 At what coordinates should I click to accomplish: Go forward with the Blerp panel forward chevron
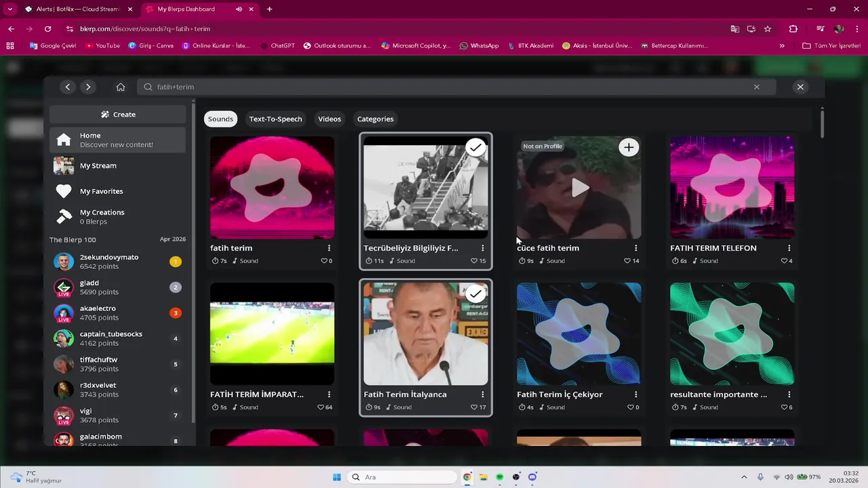coord(88,87)
